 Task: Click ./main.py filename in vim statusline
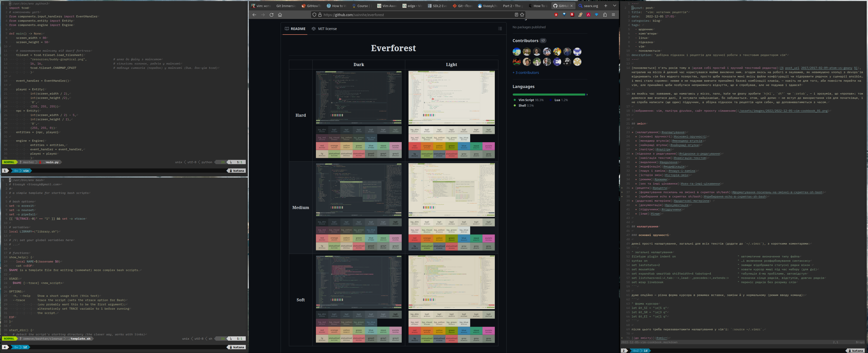(x=51, y=162)
